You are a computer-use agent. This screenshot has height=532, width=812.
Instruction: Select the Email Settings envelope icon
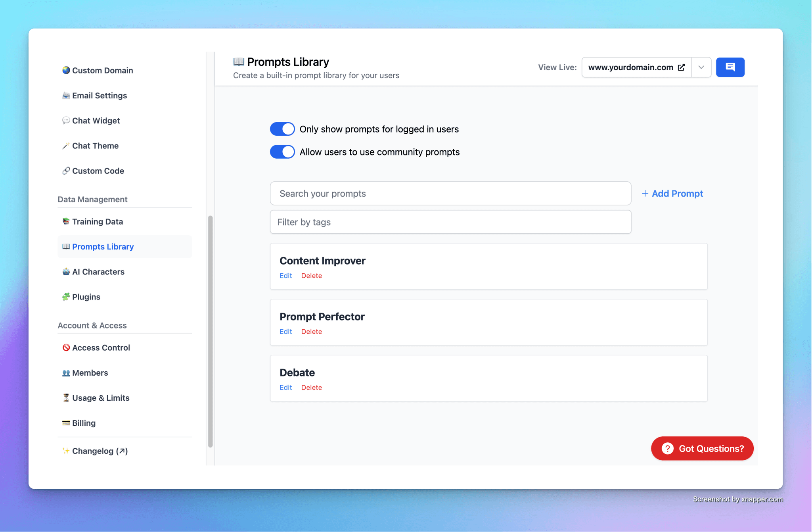tap(66, 95)
